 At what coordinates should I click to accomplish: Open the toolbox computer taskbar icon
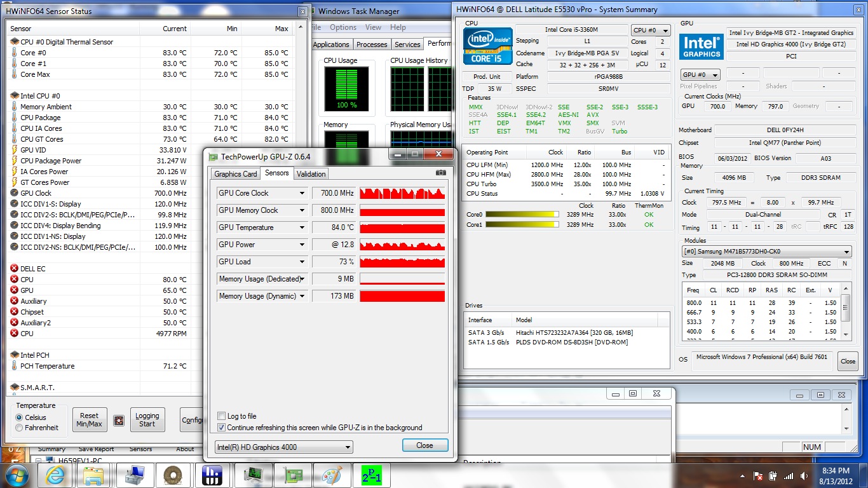tap(134, 475)
